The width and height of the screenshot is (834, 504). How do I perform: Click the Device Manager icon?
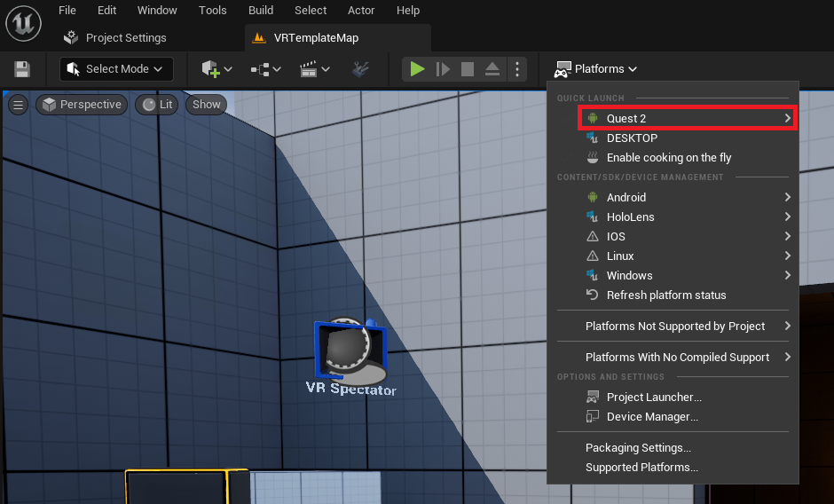point(593,417)
